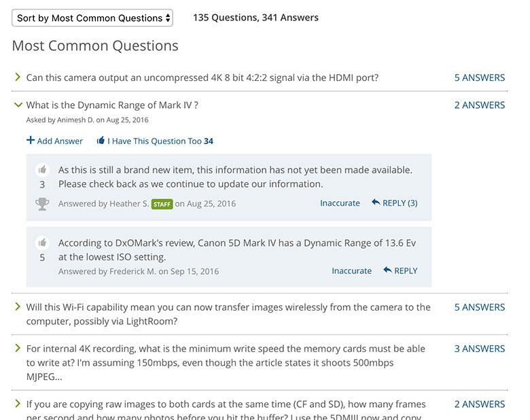Open 5 ANSWERS link for HDMI question

tap(479, 77)
